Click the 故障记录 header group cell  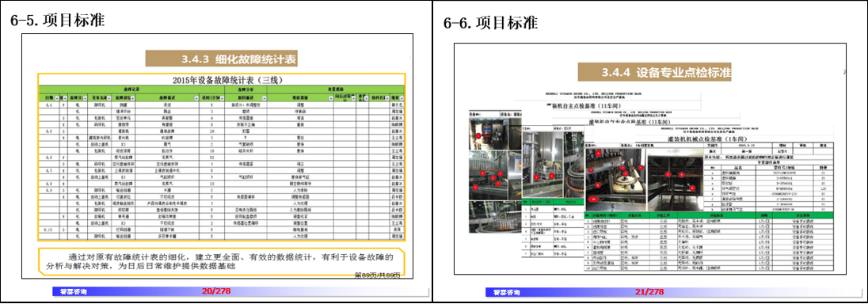[131, 89]
